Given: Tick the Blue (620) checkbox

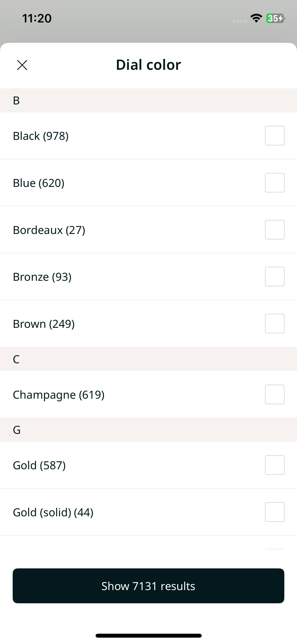Looking at the screenshot, I should pyautogui.click(x=275, y=183).
